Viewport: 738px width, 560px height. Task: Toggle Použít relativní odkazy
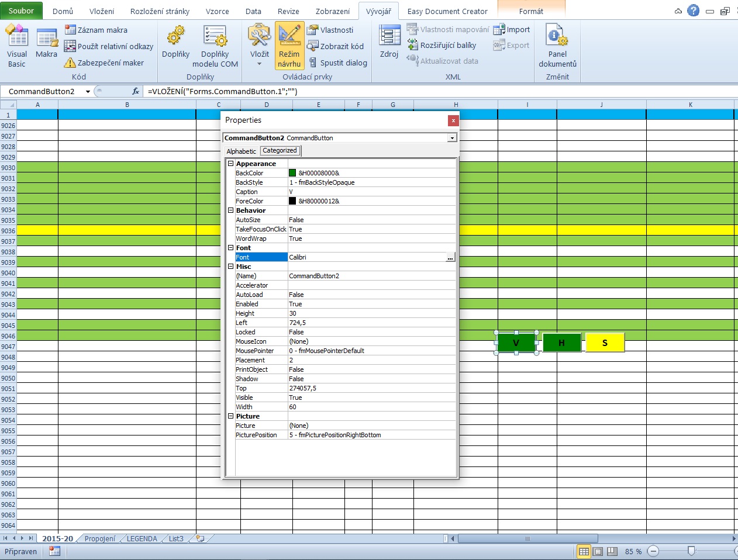pos(109,46)
